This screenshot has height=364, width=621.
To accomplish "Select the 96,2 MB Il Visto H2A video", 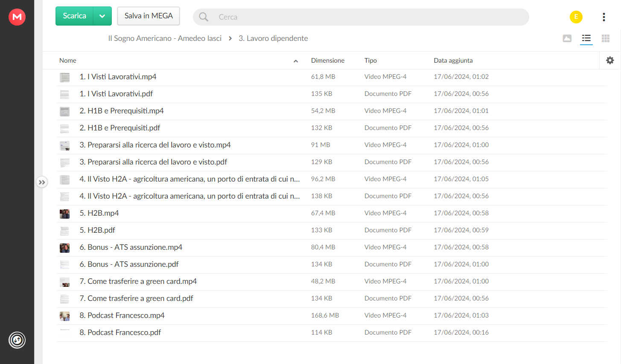I will pos(332,179).
